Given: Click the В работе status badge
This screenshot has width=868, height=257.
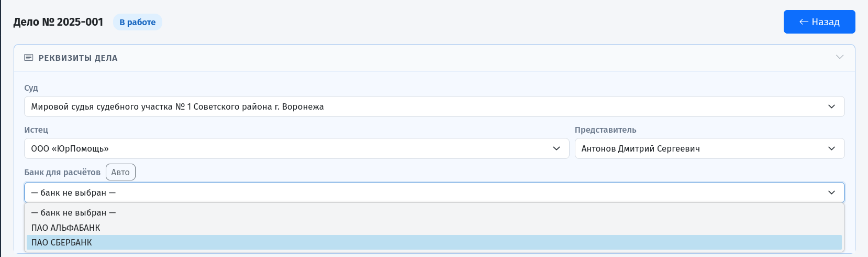Looking at the screenshot, I should [138, 22].
